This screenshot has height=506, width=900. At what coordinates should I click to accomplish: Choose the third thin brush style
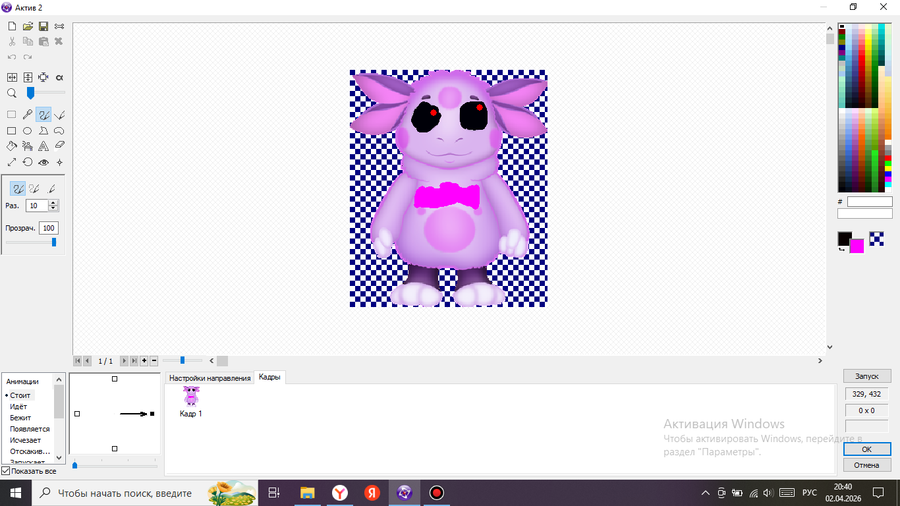click(51, 189)
